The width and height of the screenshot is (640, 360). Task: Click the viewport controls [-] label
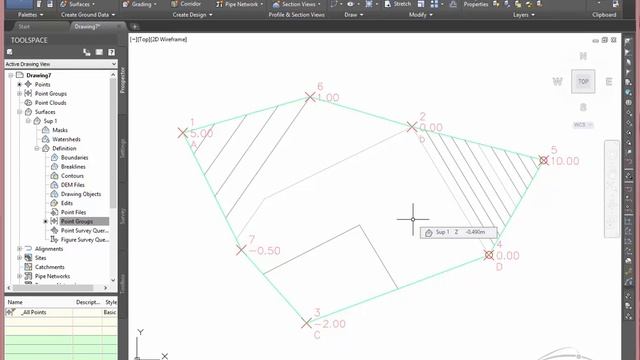coord(133,39)
